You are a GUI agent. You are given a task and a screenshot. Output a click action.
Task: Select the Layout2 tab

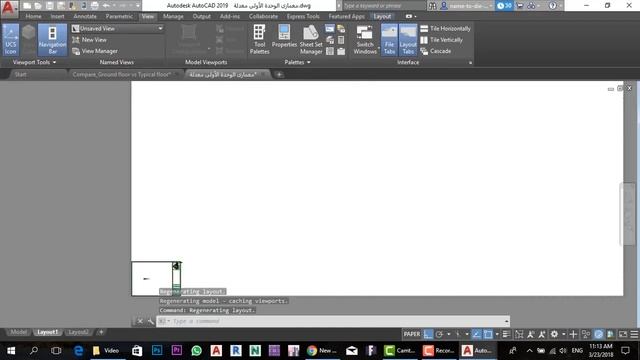78,332
